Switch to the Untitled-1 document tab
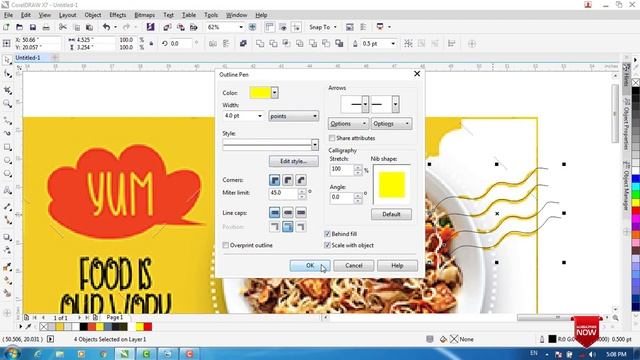640x360 pixels. pos(28,58)
